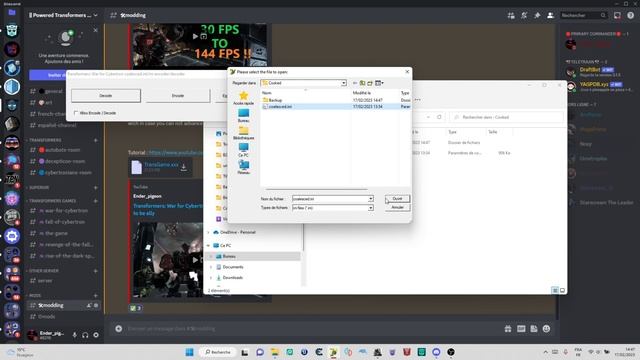Screen dimensions: 640x360
Task: Go back using dialog back arrow icon
Action: 355,83
